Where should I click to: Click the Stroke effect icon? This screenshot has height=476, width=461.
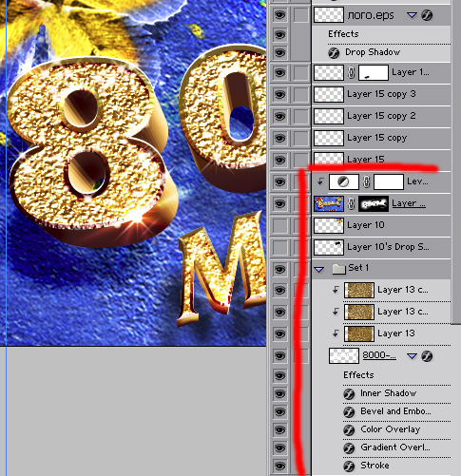coord(349,466)
